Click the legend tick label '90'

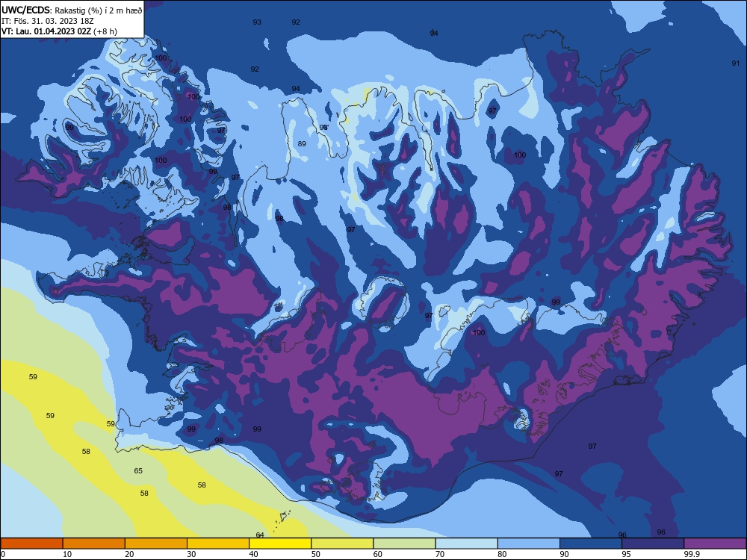564,554
